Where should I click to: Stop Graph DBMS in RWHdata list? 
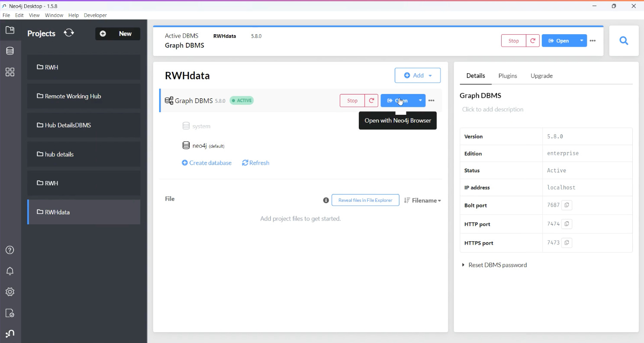point(352,100)
